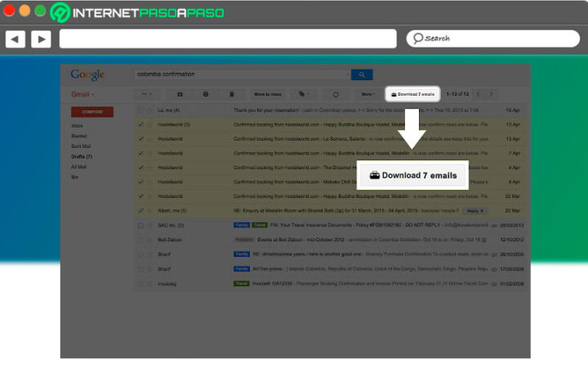
Task: Click the Gmail search field with colombia confirmation
Action: pos(242,74)
